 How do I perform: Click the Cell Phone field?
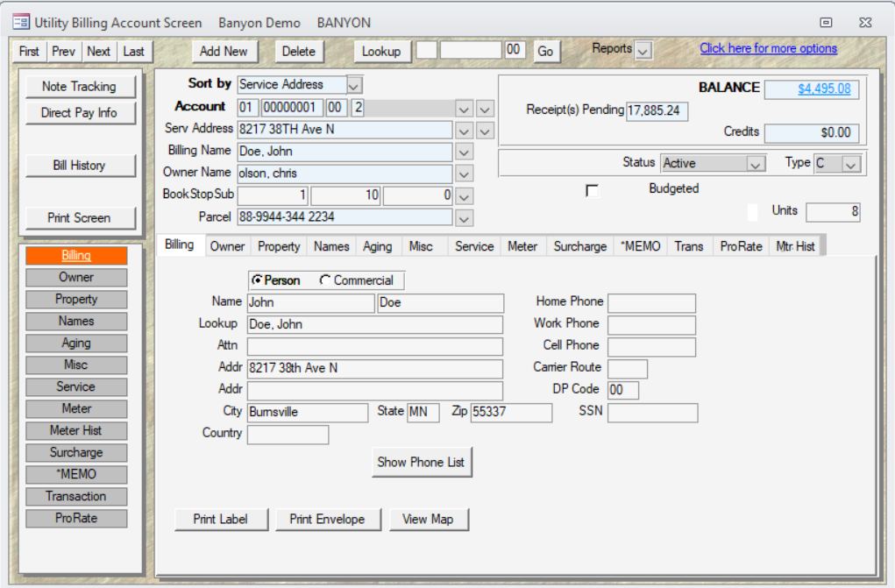pos(651,346)
